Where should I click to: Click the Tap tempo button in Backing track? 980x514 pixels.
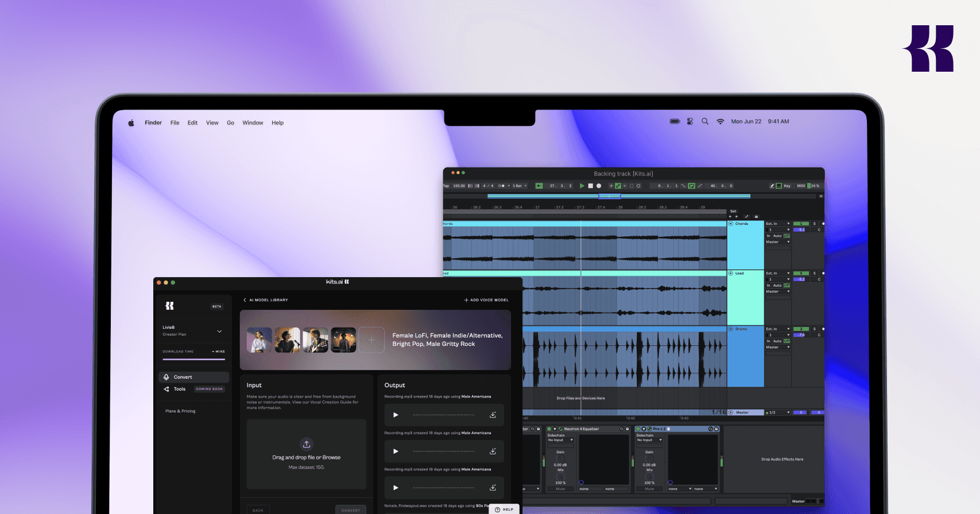[x=446, y=186]
